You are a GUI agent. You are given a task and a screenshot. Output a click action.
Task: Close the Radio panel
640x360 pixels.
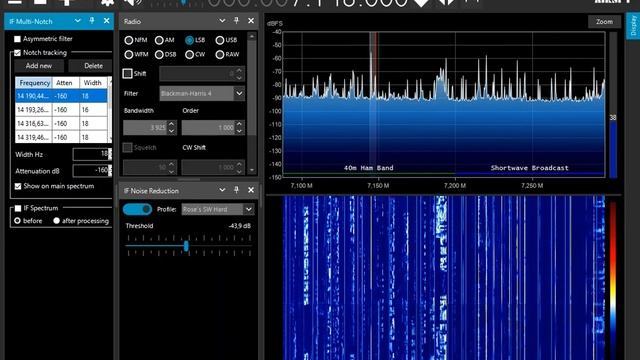[251, 21]
